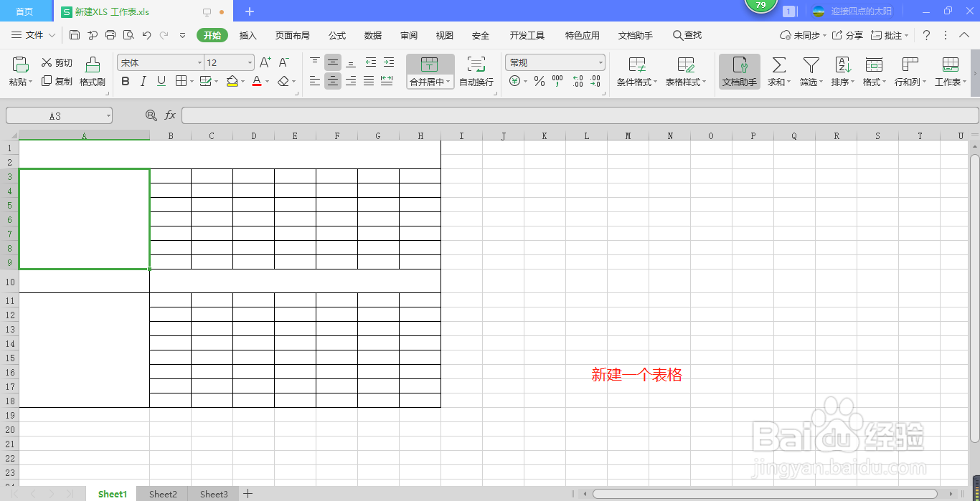Image resolution: width=980 pixels, height=501 pixels.
Task: Expand the customize quick access toolbar arrow
Action: 182,35
